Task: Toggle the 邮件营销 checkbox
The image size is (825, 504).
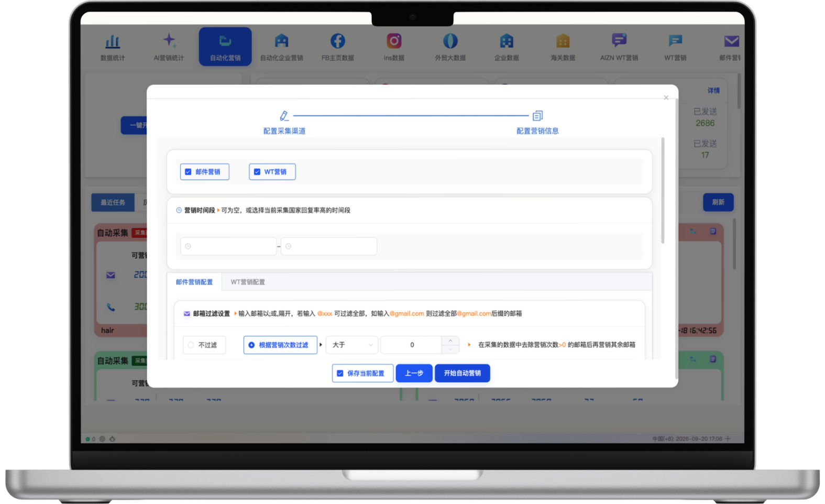Action: 188,172
